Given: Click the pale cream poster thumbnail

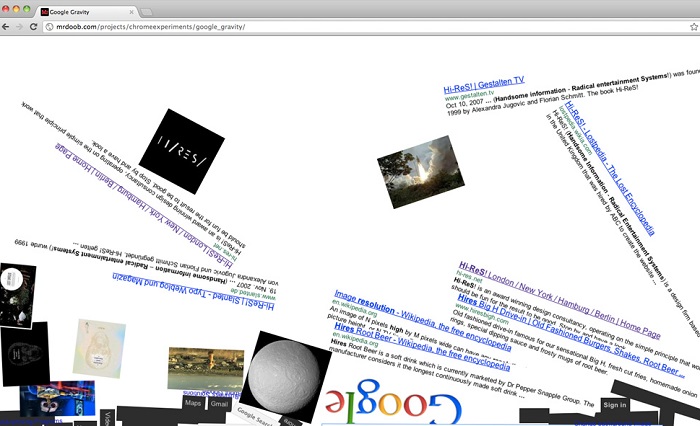Looking at the screenshot, I should pyautogui.click(x=99, y=348).
